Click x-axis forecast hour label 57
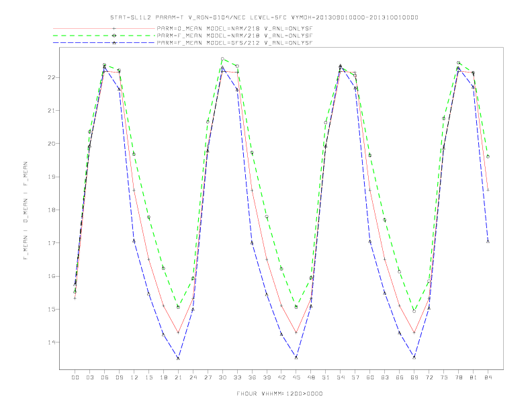This screenshot has height=411, width=532. coord(355,377)
